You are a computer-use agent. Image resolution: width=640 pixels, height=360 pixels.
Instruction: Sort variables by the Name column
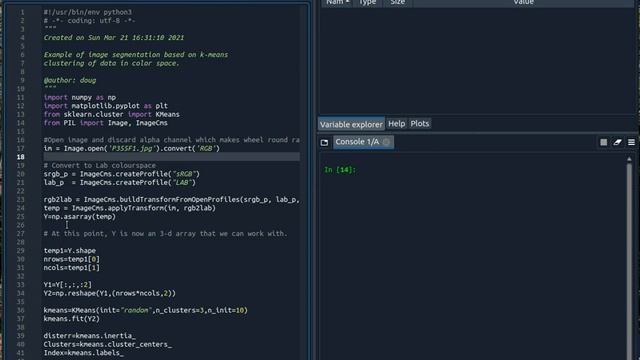pyautogui.click(x=337, y=2)
